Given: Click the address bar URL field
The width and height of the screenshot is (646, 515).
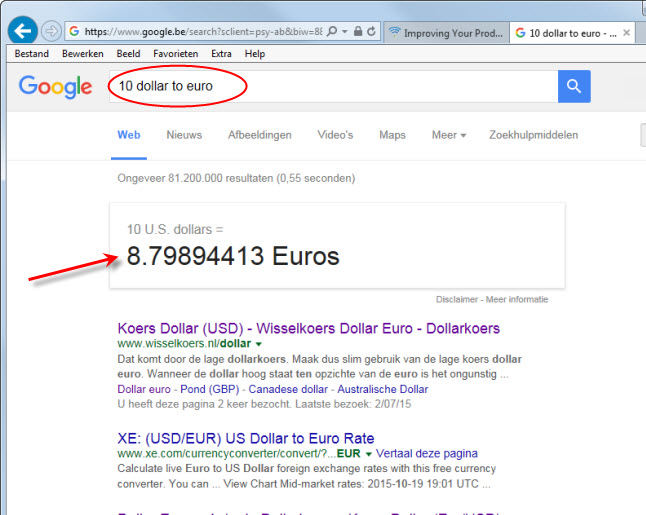Looking at the screenshot, I should (x=203, y=31).
